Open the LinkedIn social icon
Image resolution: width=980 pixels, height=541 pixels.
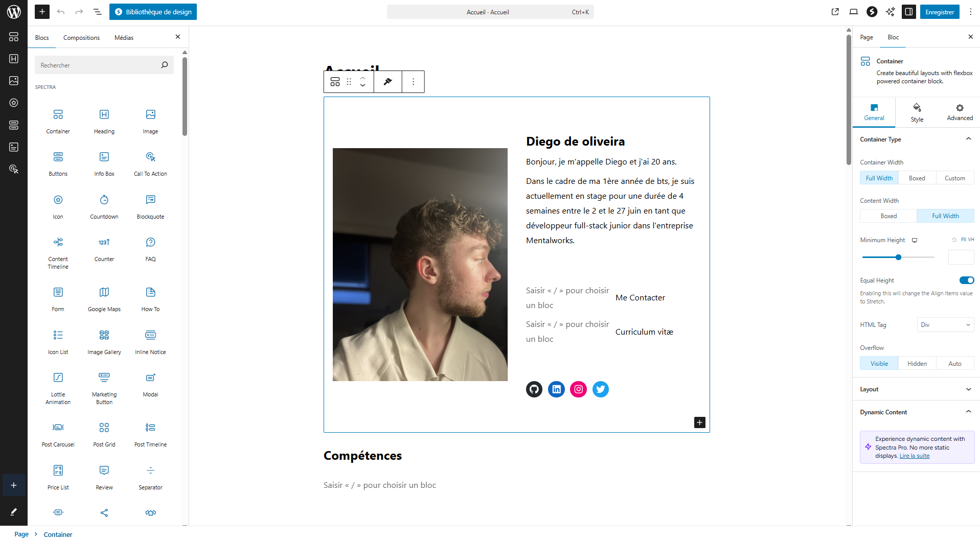tap(556, 389)
